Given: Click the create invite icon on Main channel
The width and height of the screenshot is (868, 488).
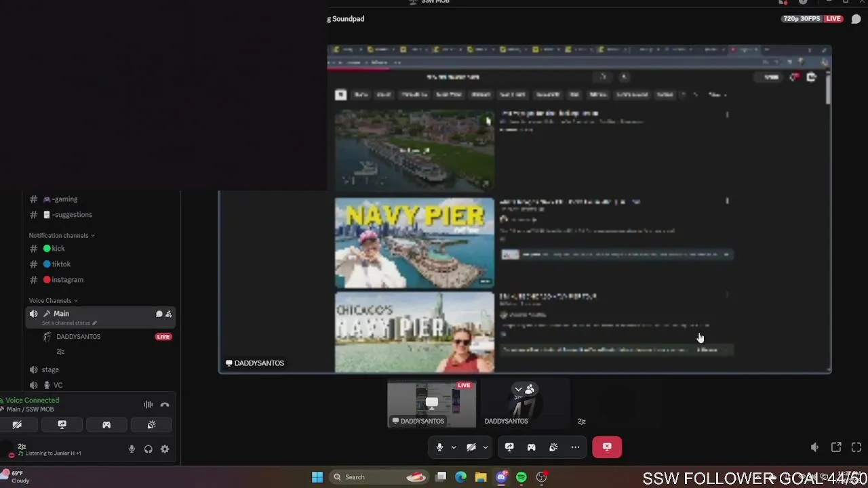Looking at the screenshot, I should click(x=168, y=314).
